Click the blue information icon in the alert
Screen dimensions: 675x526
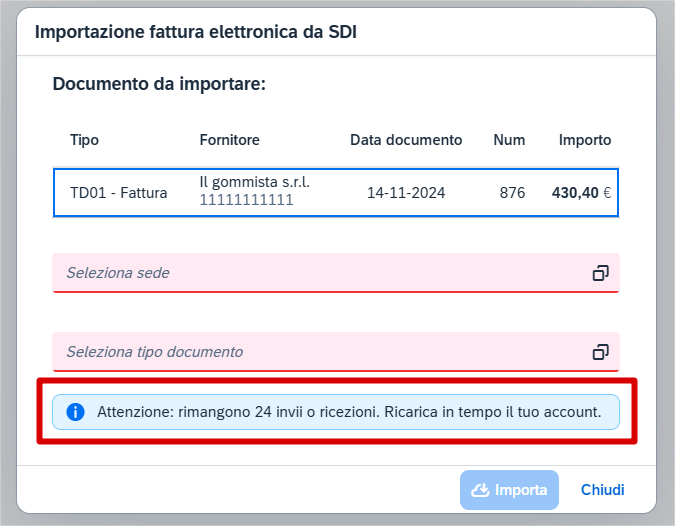click(x=75, y=412)
